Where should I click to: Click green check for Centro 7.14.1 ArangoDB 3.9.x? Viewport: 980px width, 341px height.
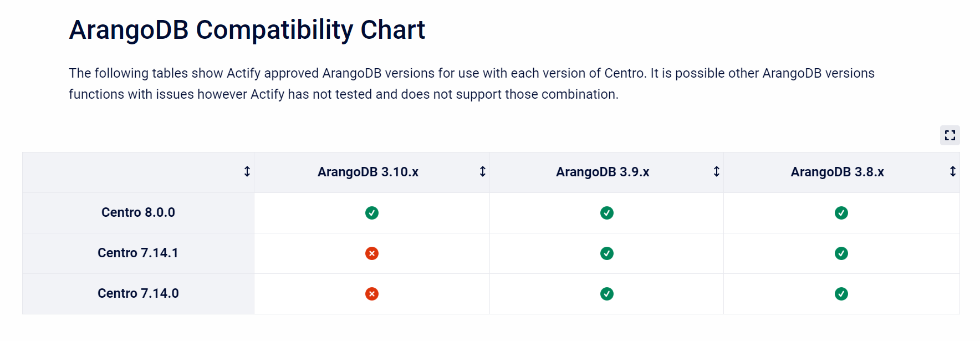607,253
